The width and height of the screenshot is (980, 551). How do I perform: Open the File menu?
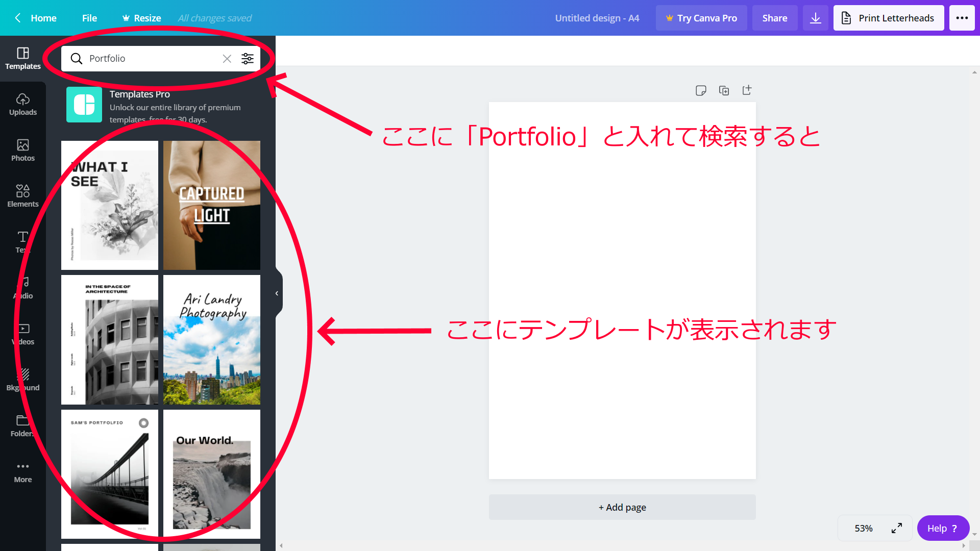(89, 18)
